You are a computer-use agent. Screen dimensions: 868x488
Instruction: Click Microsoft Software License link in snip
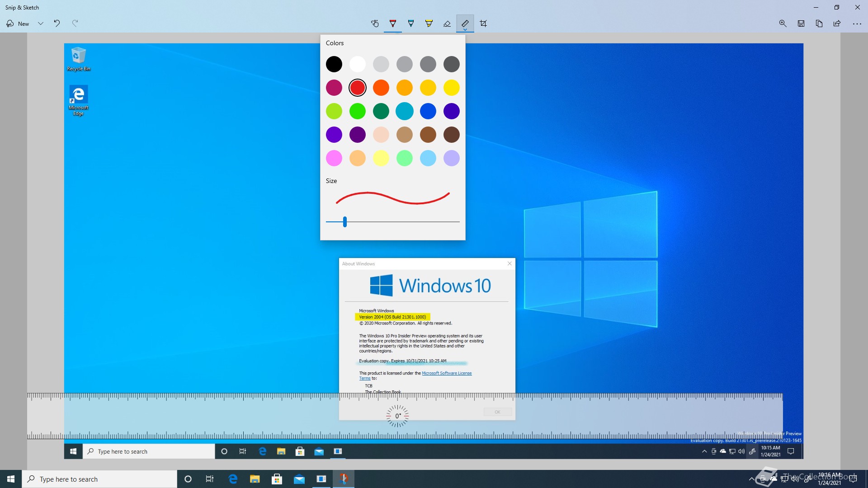point(447,373)
